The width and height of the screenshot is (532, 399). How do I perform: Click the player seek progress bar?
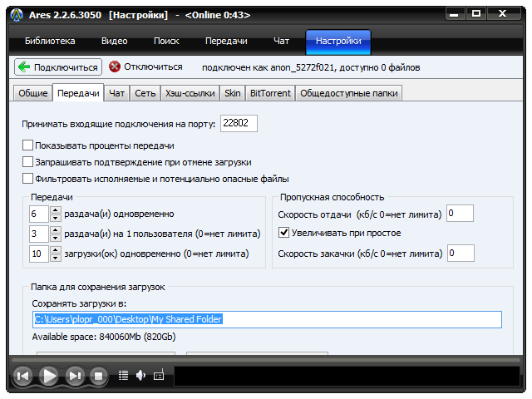coord(266,359)
